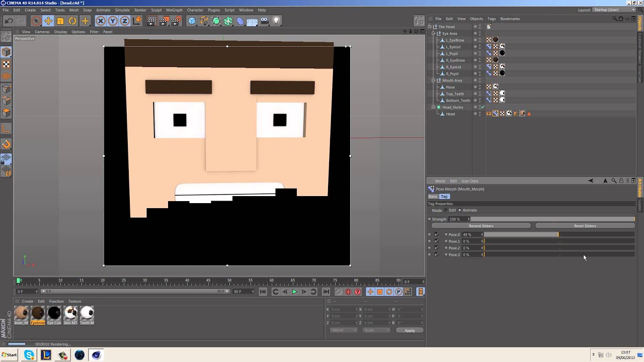Open the Scale mode dropdown
644x362 pixels.
(x=376, y=330)
